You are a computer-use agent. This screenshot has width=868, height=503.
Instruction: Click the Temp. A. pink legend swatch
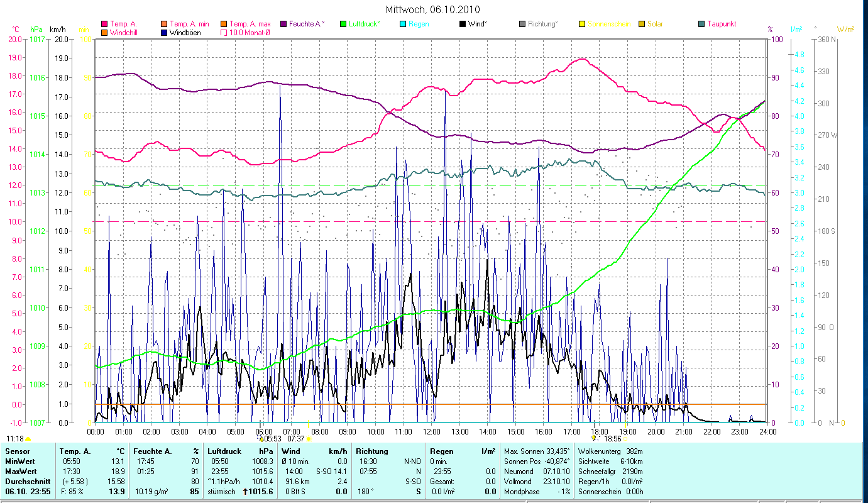(104, 24)
